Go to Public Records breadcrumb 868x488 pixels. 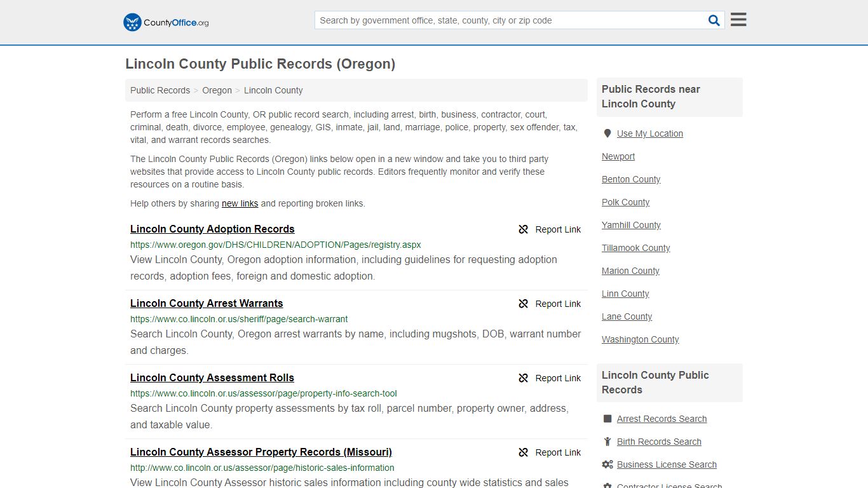pos(160,90)
